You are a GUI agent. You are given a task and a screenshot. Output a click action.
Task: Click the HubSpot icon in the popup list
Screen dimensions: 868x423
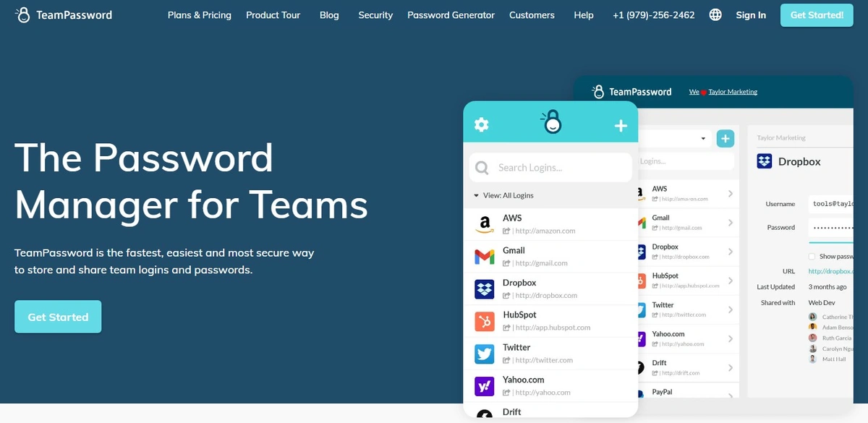click(x=484, y=321)
